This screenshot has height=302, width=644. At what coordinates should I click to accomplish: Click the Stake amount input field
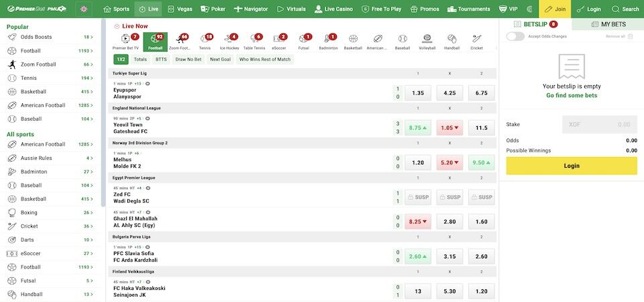tap(599, 124)
